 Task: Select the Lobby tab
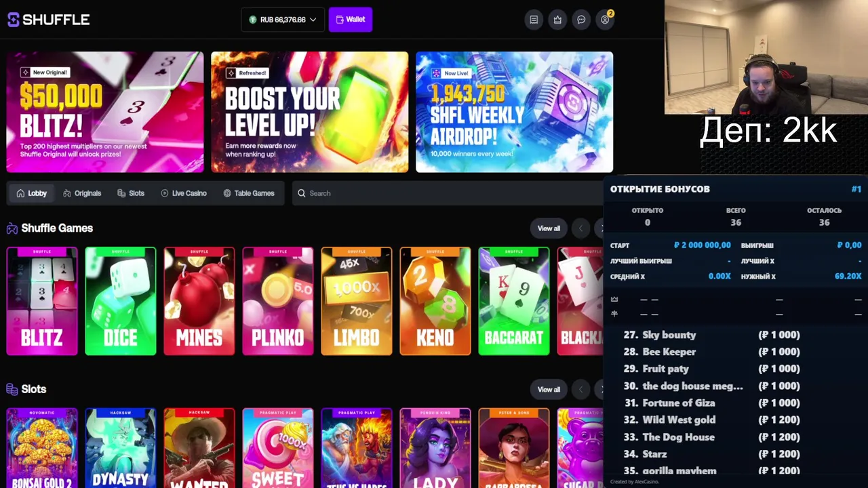31,193
